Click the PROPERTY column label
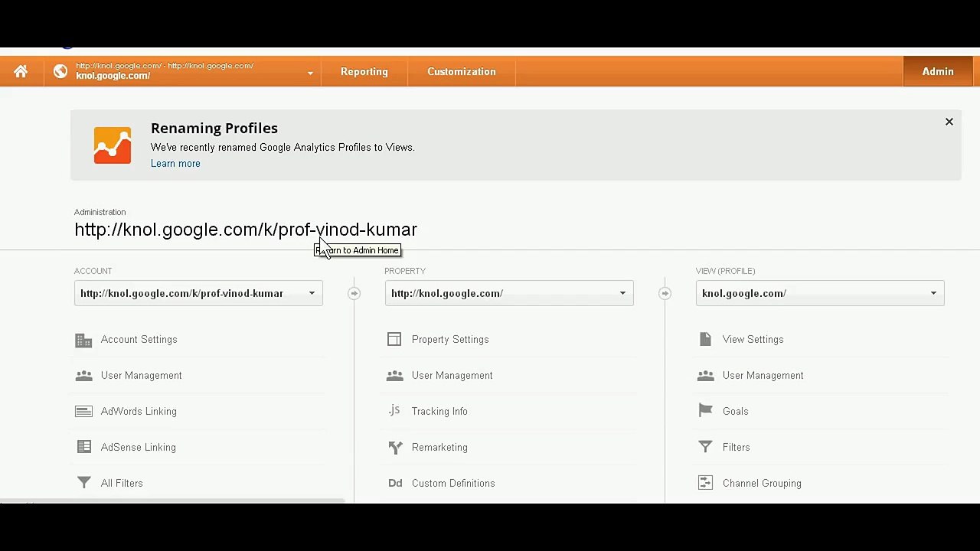 pyautogui.click(x=405, y=271)
